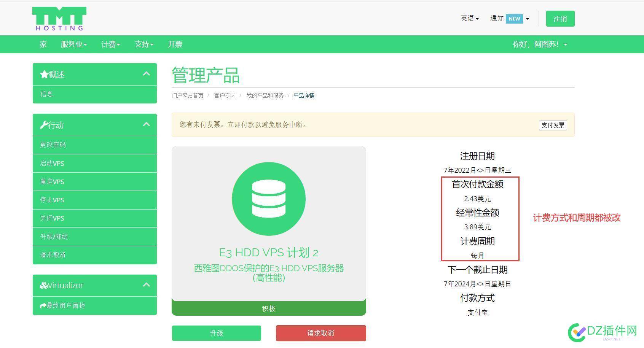Click the 支付宝 payment method value
This screenshot has height=348, width=644.
tap(477, 312)
